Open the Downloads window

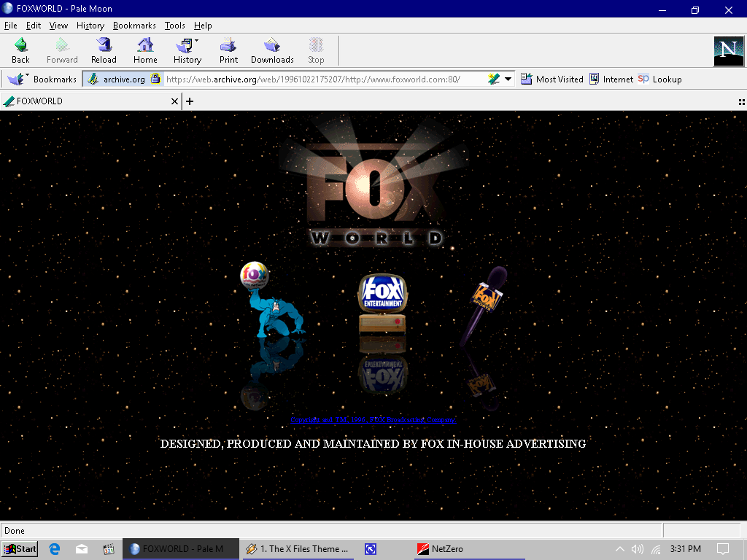(x=272, y=50)
